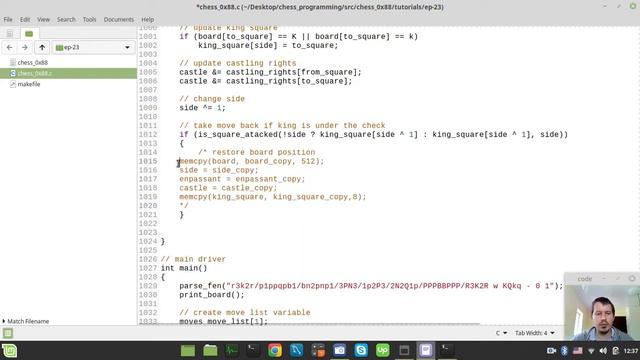Click the 'castle = castle_copy;' line

tap(228, 188)
